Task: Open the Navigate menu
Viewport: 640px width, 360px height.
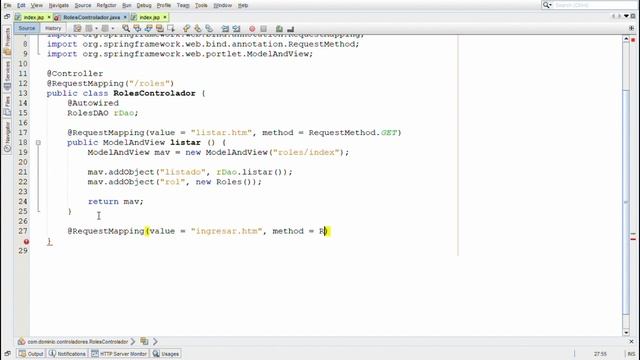Action: click(x=59, y=5)
